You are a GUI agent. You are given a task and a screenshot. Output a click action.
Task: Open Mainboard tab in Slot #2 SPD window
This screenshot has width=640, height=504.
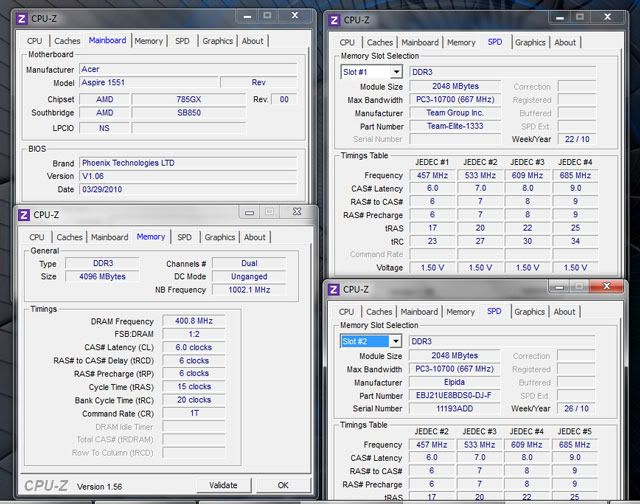coord(419,312)
